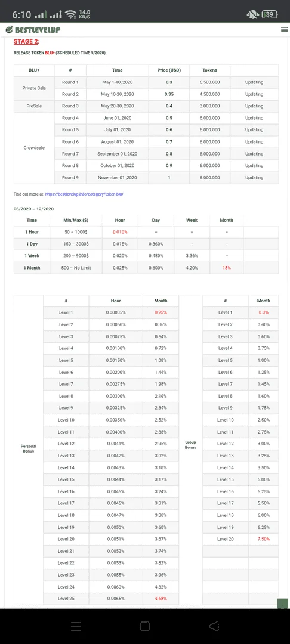This screenshot has height=644, width=290.
Task: Click the 3.000.000 tokens value
Action: point(209,106)
